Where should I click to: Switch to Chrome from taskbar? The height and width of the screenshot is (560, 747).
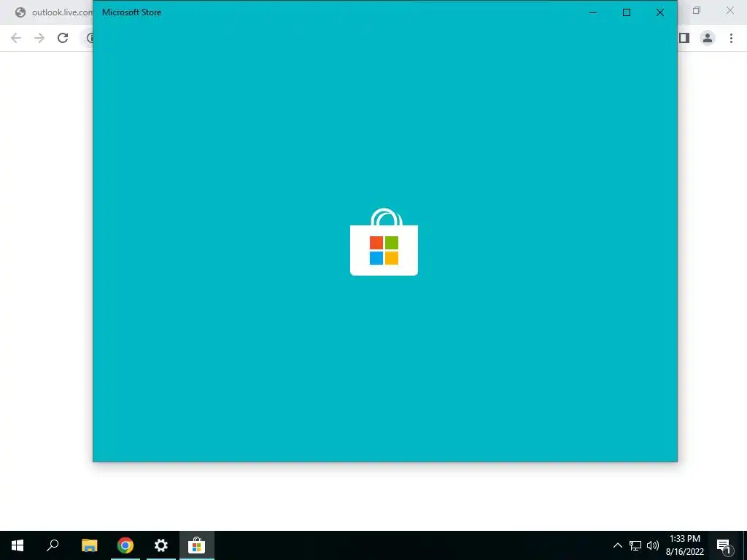(125, 545)
